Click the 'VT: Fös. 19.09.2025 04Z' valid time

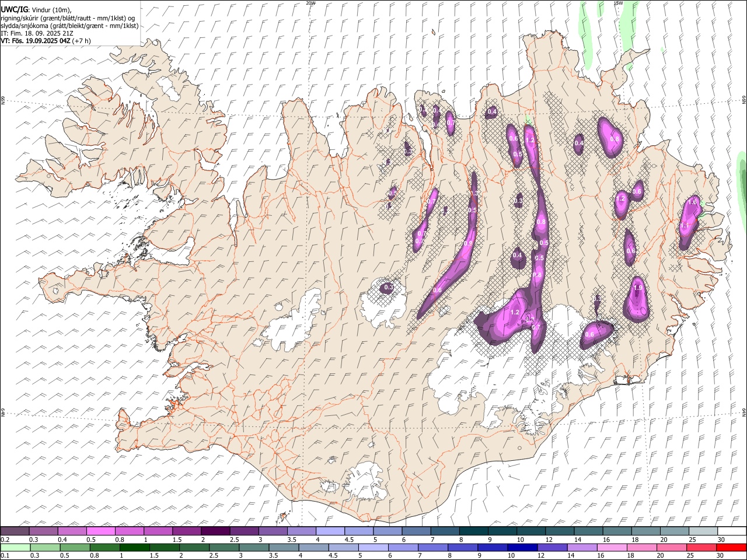(x=35, y=41)
